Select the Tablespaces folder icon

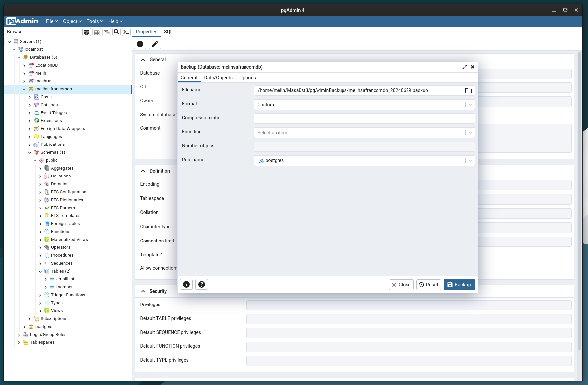coord(26,342)
